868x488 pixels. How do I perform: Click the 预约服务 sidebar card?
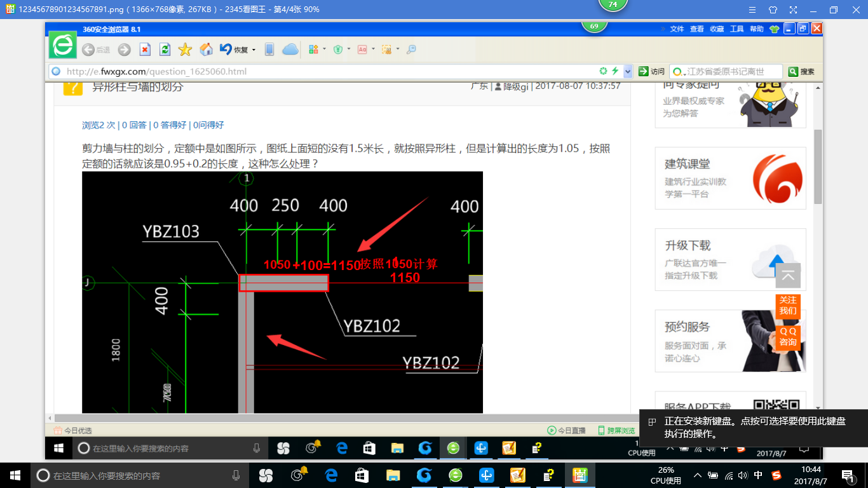click(730, 341)
